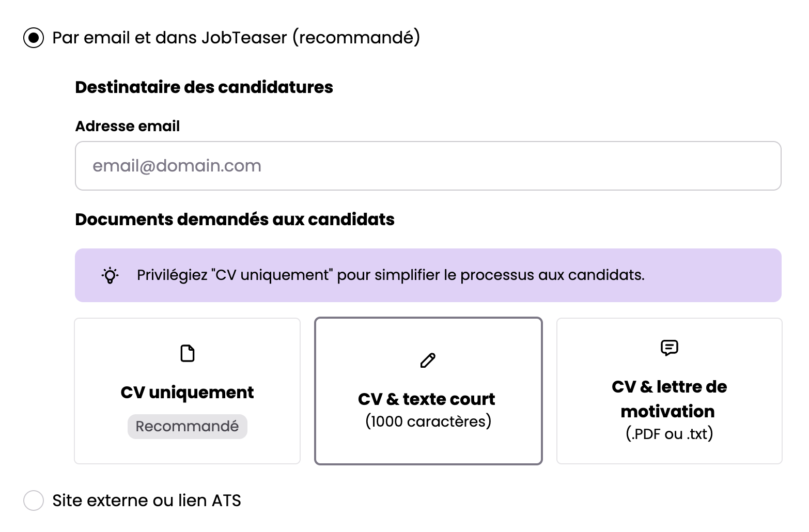Image resolution: width=809 pixels, height=532 pixels.
Task: Click the 'Destinataire des candidatures' heading
Action: [204, 87]
